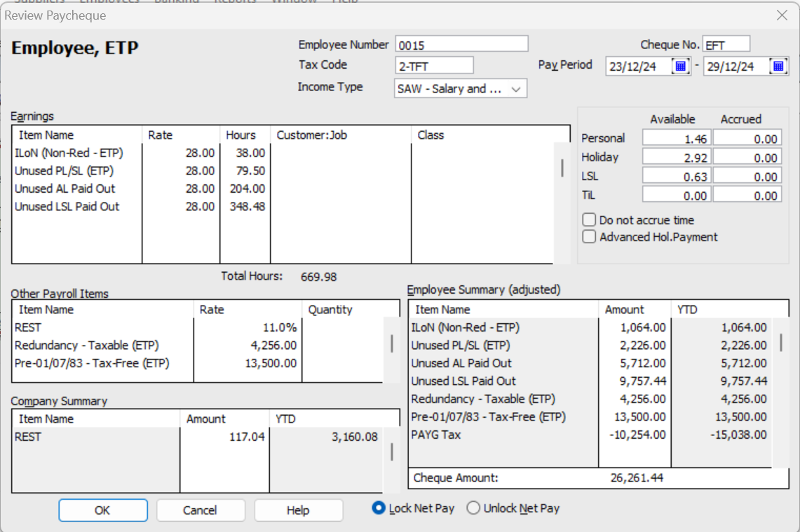Select Unlock Net Pay radio option

tap(473, 508)
